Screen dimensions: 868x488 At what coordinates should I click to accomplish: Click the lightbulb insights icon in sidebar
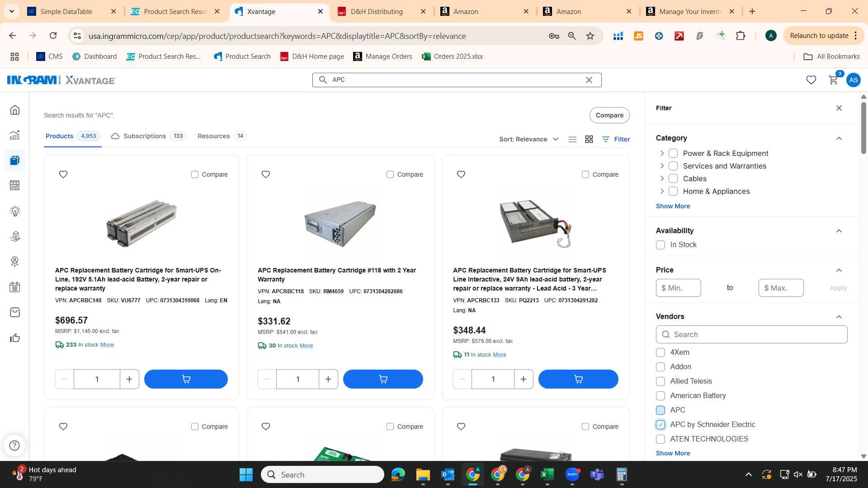pyautogui.click(x=15, y=211)
